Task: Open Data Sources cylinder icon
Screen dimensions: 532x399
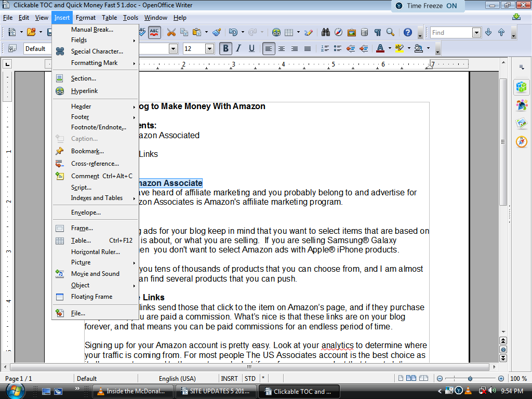Action: [364, 32]
